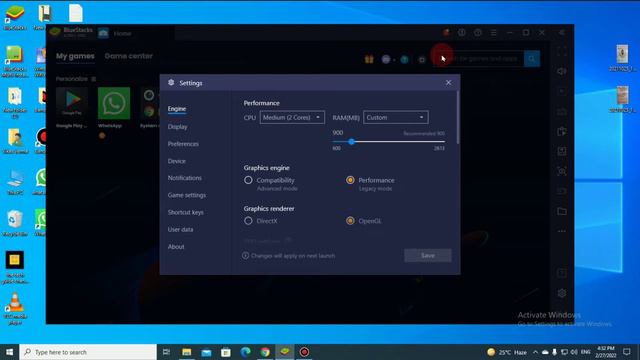This screenshot has height=360, width=640.
Task: Open VLC media player desktop icon
Action: 15,309
